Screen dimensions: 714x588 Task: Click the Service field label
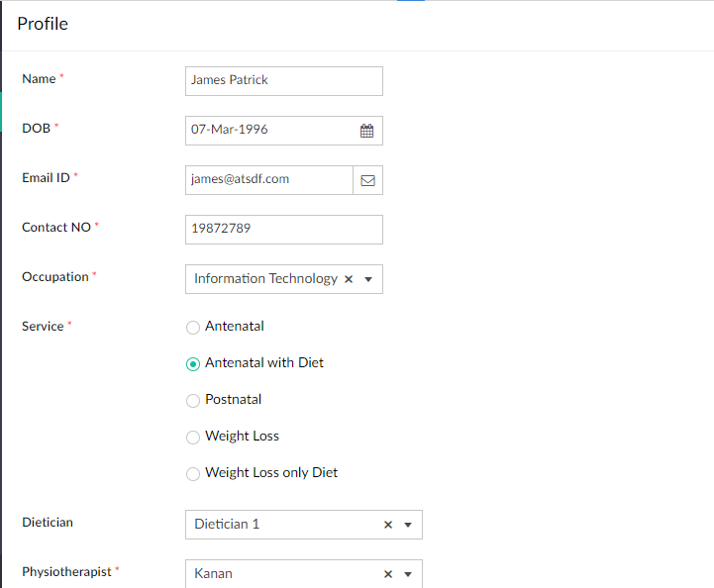[x=43, y=327]
